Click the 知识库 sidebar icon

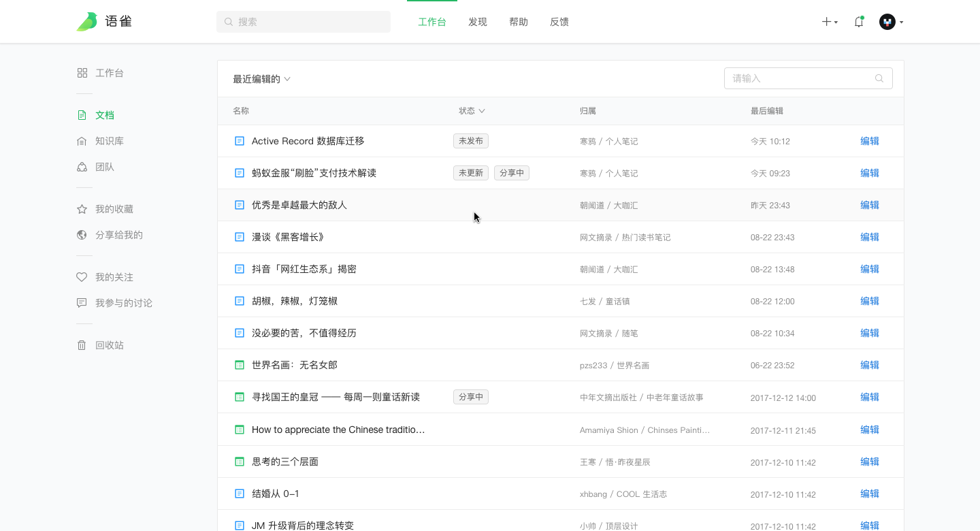[x=82, y=141]
